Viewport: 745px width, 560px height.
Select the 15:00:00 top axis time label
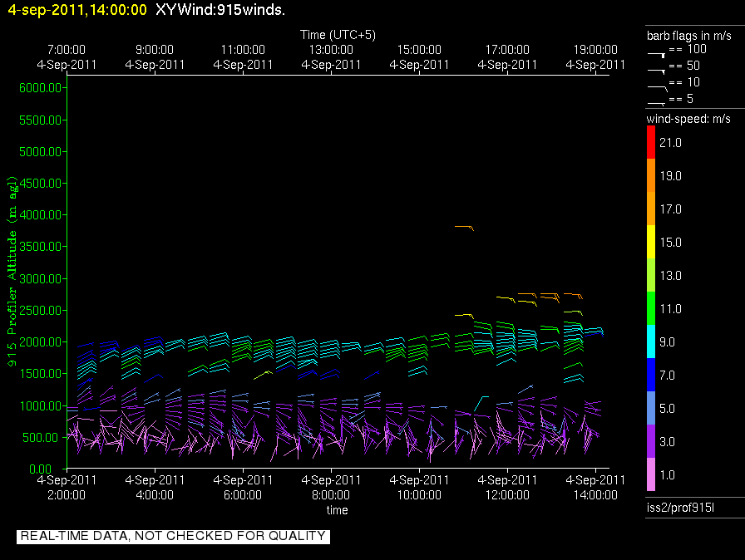point(419,50)
